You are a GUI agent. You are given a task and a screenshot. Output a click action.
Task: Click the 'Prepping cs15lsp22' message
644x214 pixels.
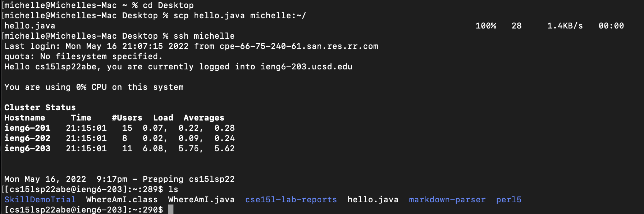point(188,179)
